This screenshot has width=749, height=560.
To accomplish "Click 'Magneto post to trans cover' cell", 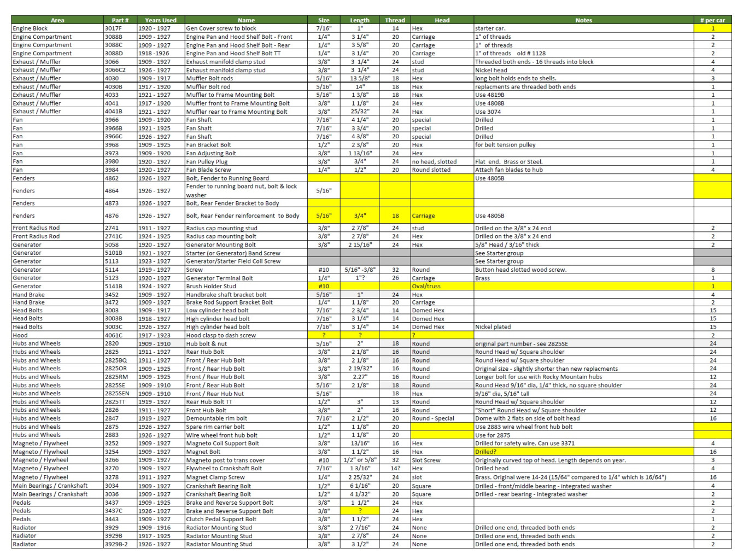I will click(246, 460).
